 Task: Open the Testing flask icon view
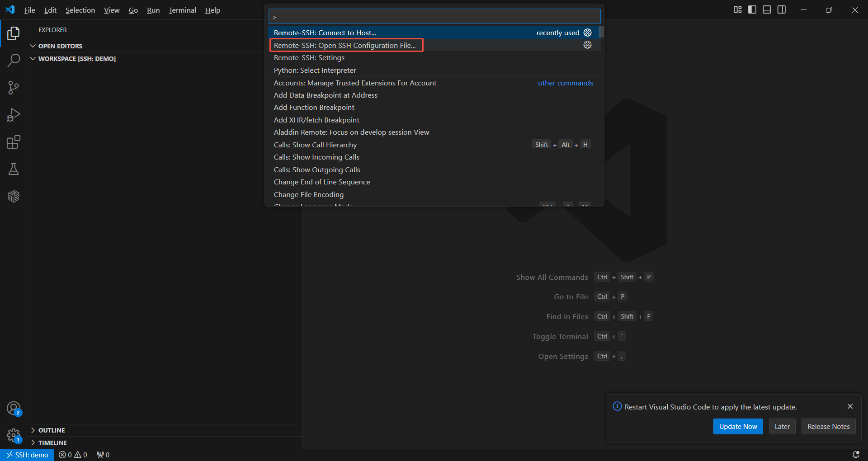point(14,169)
